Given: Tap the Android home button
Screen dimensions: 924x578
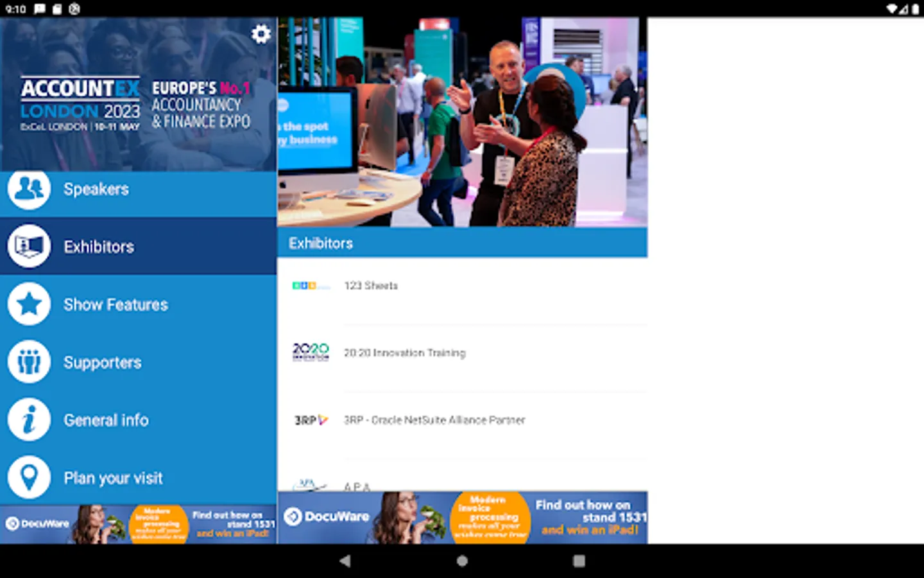Looking at the screenshot, I should 462,561.
